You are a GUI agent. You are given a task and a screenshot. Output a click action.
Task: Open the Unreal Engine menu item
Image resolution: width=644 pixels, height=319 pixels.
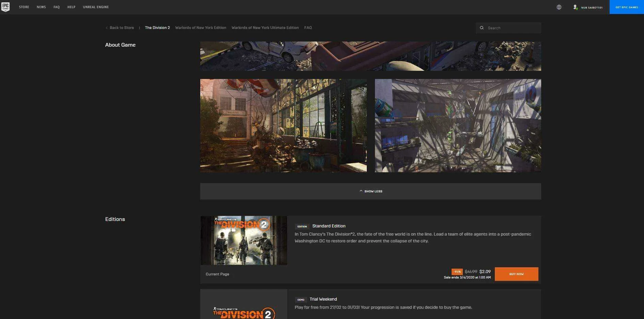(x=96, y=7)
